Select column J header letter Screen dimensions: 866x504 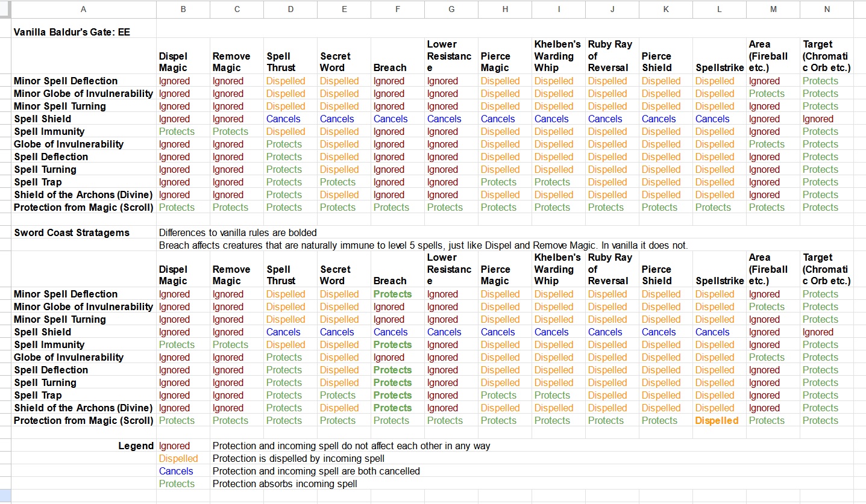click(x=612, y=9)
